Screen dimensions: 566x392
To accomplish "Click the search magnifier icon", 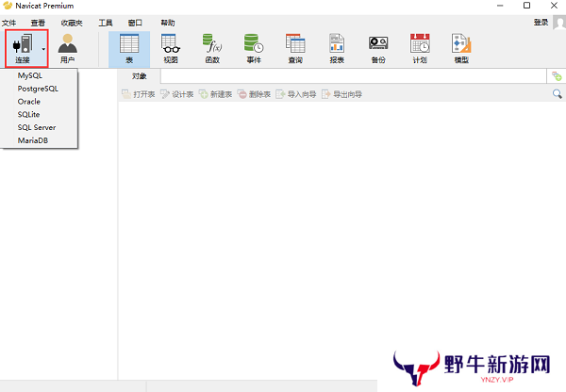I will [x=557, y=94].
